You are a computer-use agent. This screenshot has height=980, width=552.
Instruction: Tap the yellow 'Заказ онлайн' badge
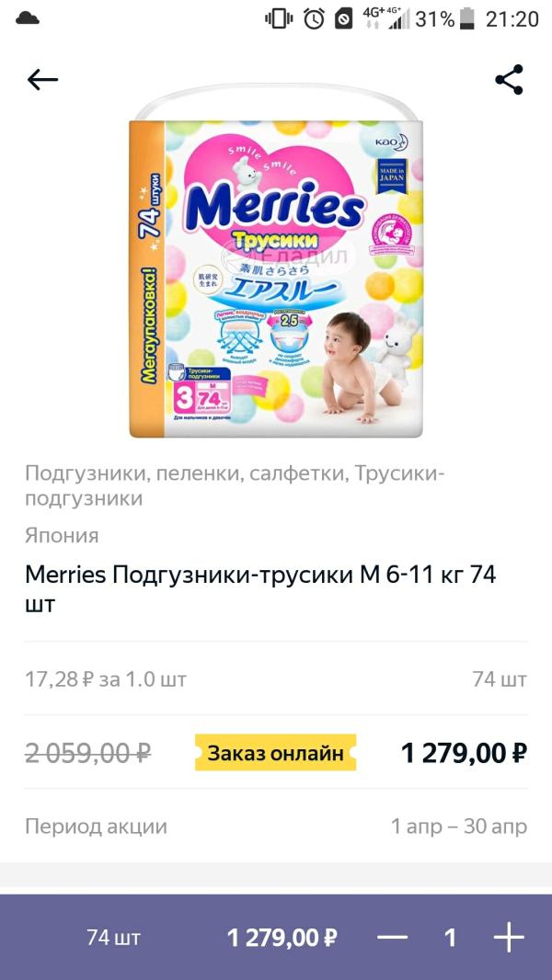(x=276, y=753)
